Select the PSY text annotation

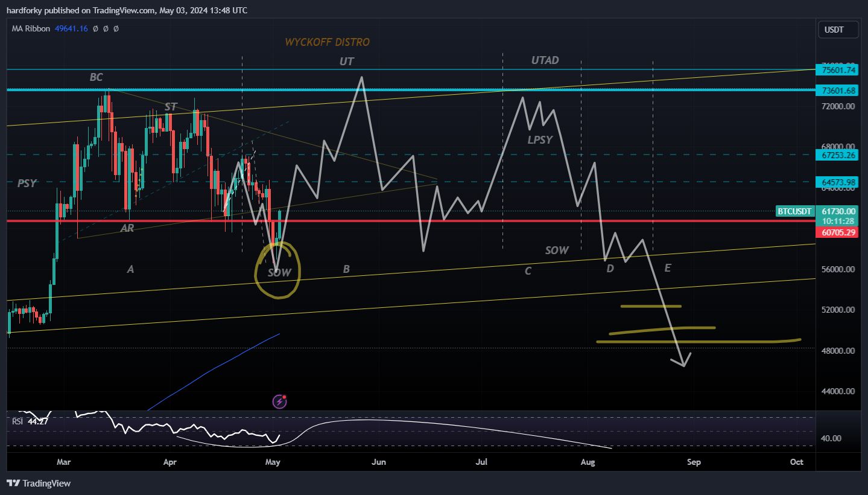coord(27,184)
